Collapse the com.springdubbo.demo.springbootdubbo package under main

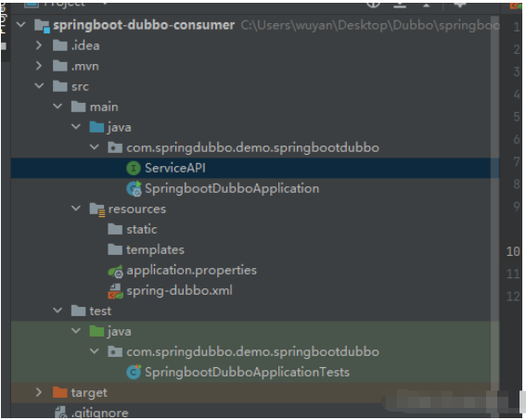point(95,147)
